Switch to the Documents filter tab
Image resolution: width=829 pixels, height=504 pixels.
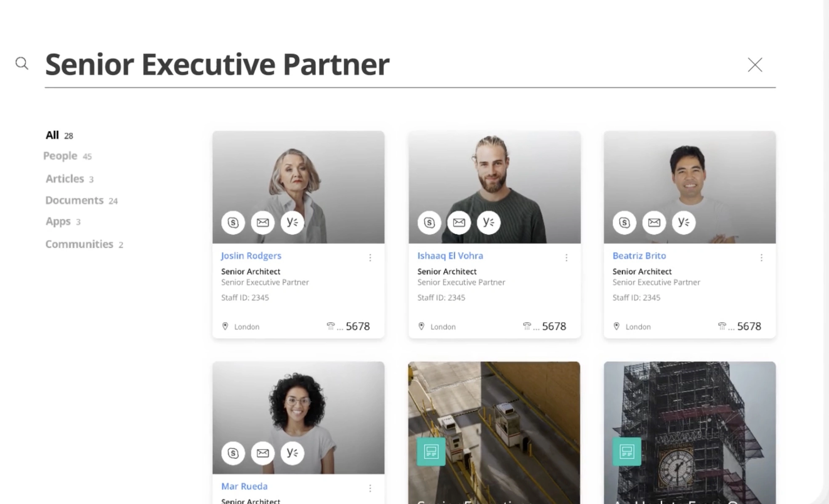[74, 200]
